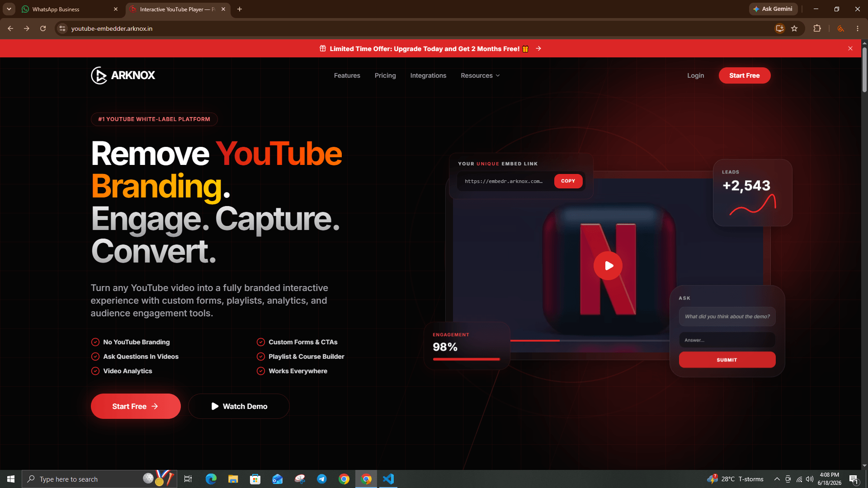
Task: Open the tab search dropdown arrow
Action: point(9,9)
